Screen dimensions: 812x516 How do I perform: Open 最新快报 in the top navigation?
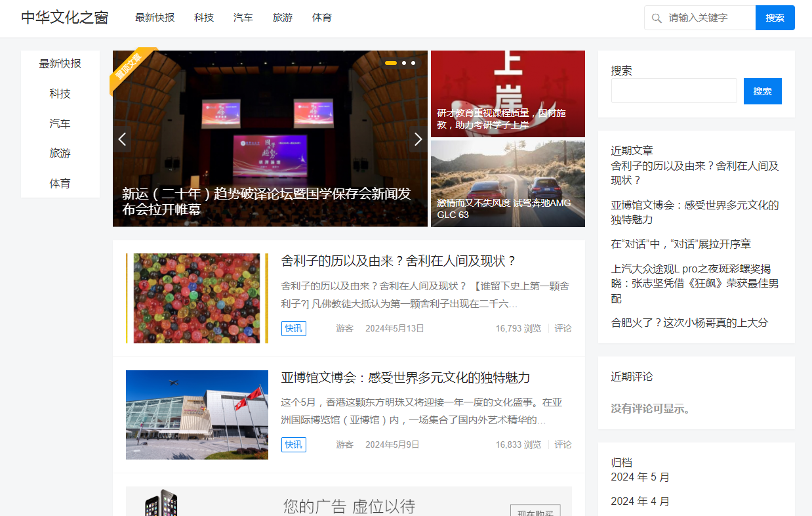click(155, 18)
